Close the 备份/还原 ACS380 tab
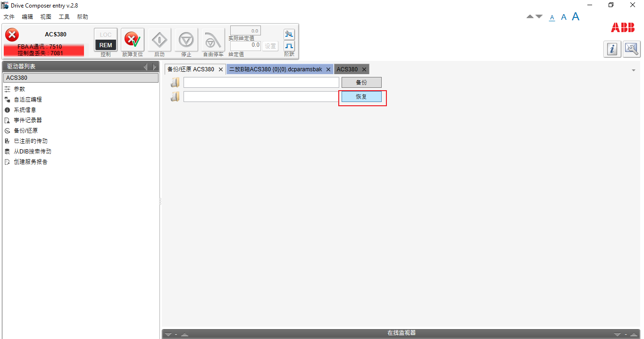 221,69
